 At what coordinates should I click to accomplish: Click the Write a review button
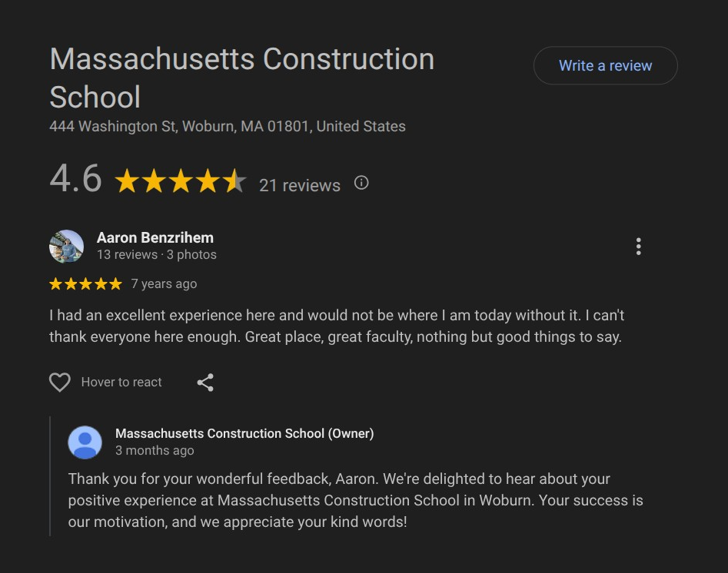pyautogui.click(x=605, y=66)
